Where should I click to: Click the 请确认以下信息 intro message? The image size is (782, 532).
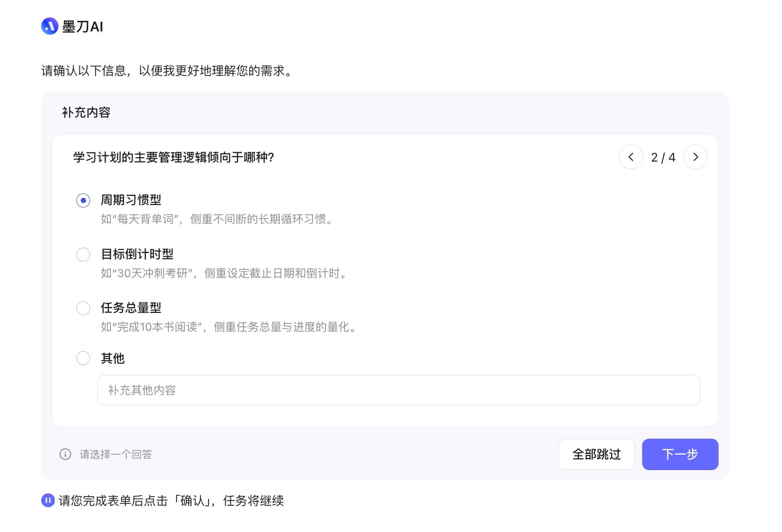(167, 71)
